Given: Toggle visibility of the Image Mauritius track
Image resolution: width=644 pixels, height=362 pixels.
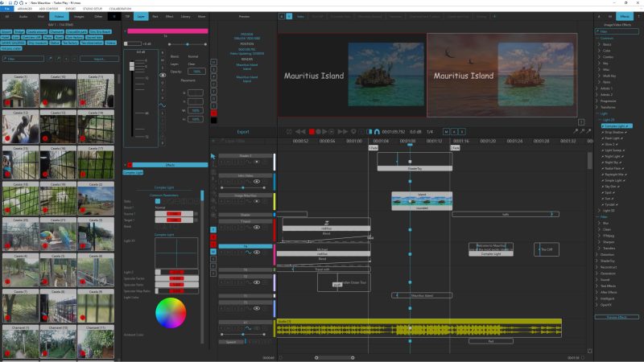Looking at the screenshot, I should [257, 201].
